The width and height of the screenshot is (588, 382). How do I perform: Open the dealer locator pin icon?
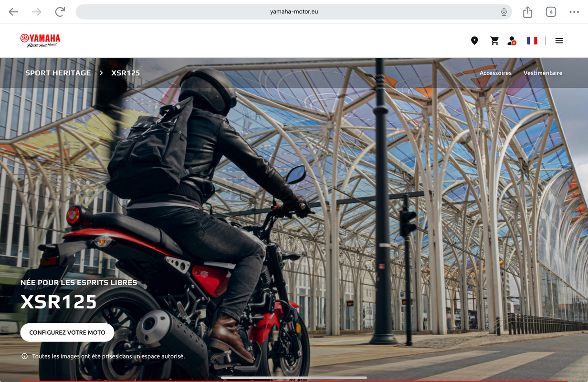click(x=474, y=41)
